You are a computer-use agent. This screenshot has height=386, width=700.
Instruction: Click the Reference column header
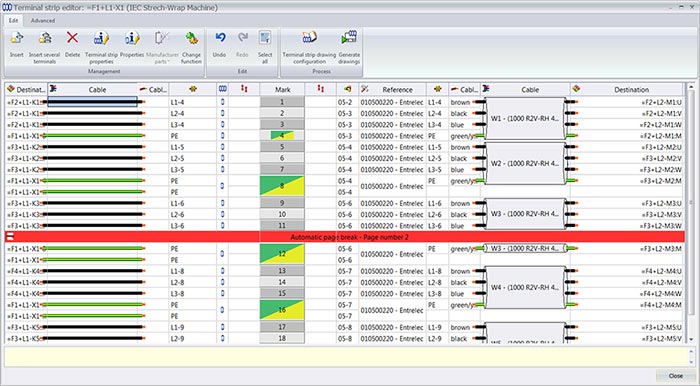point(392,89)
